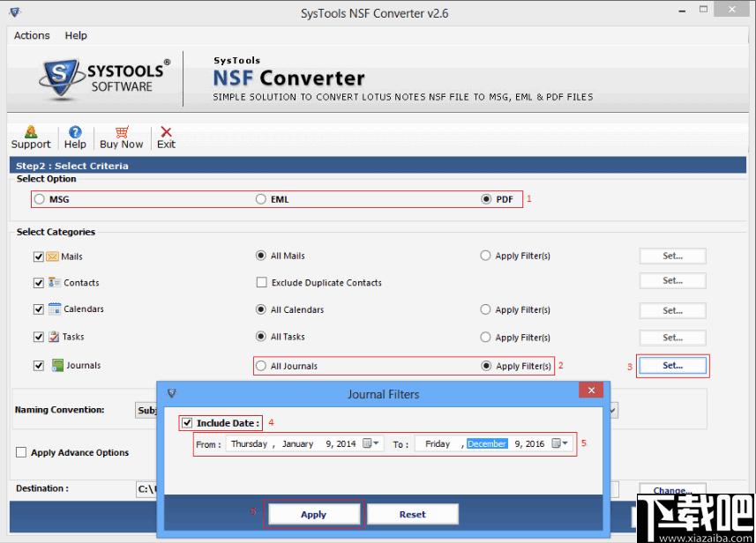756x543 pixels.
Task: Choose Apply Filter(s) for Tasks
Action: [485, 337]
